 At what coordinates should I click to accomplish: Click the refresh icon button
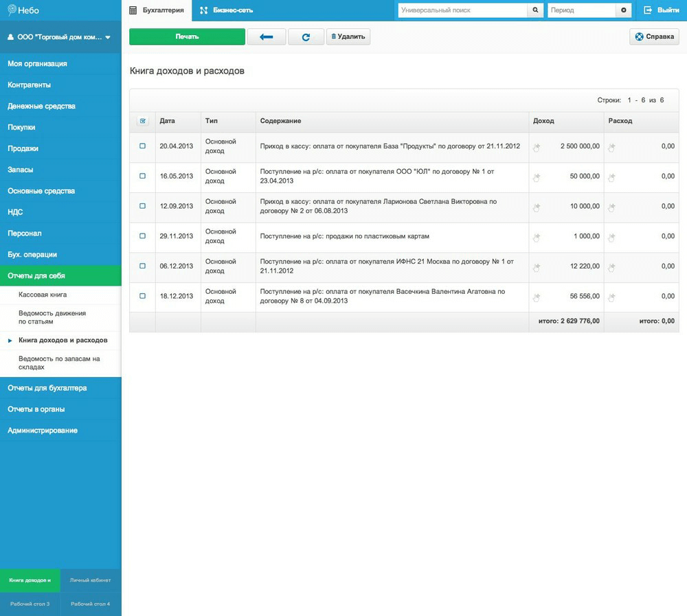tap(306, 37)
